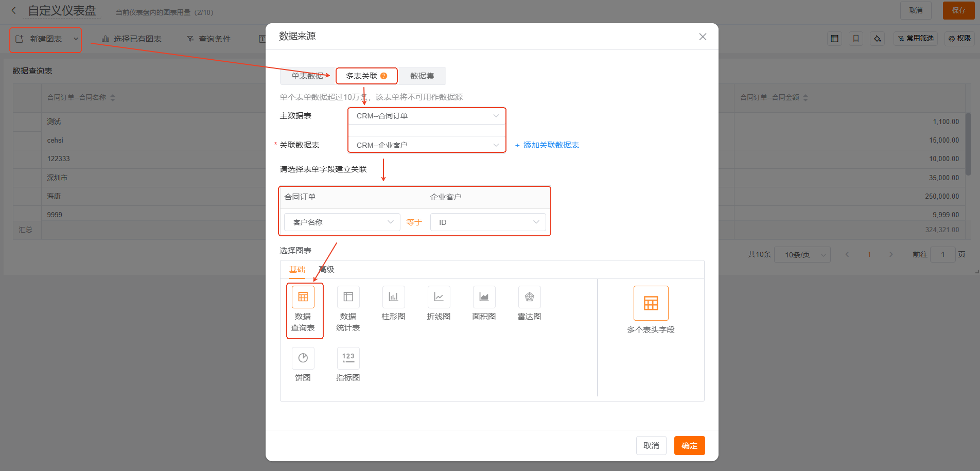Select the 雷达图 radar chart icon
Image resolution: width=980 pixels, height=471 pixels.
pyautogui.click(x=529, y=298)
